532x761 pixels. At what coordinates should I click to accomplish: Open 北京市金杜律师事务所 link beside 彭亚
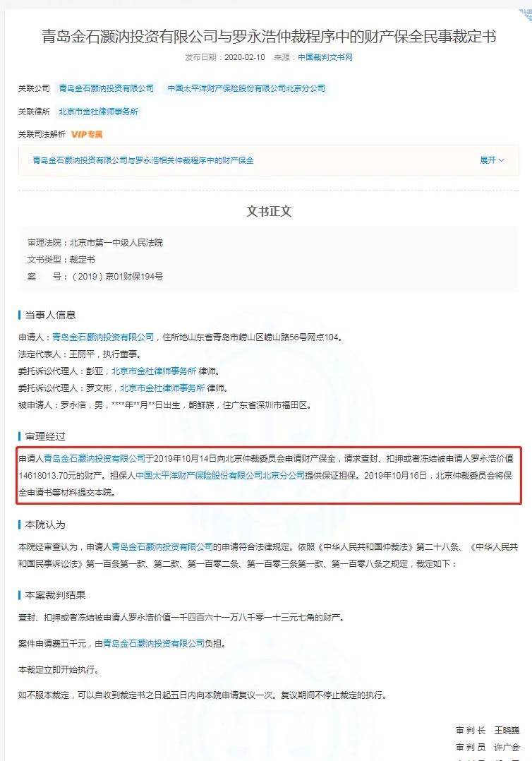154,371
